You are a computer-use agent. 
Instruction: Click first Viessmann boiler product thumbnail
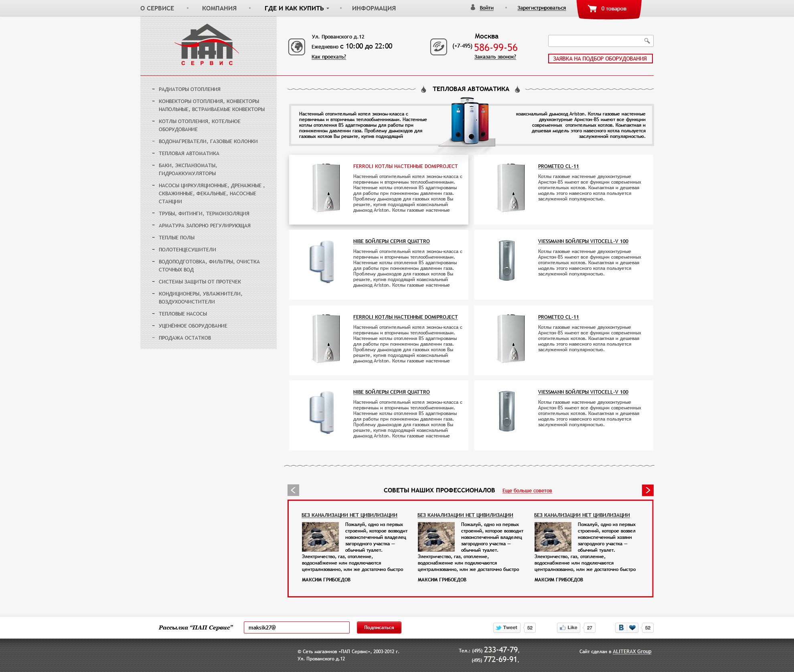click(506, 260)
